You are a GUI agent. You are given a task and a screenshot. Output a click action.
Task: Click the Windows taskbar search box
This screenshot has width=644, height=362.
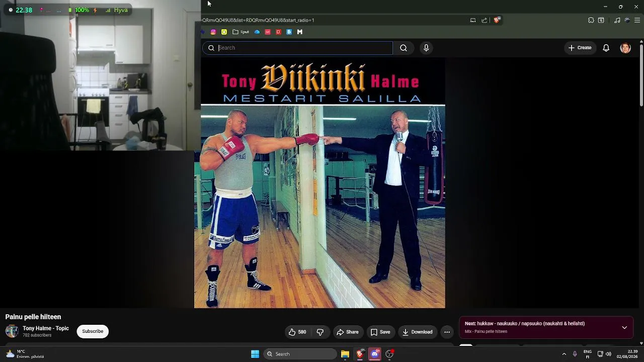[x=299, y=354]
